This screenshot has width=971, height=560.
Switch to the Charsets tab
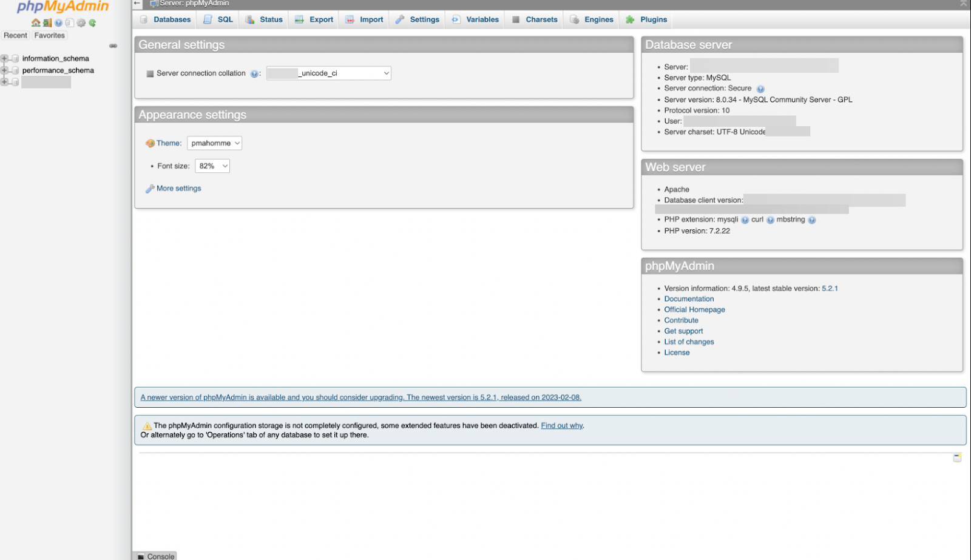(x=534, y=19)
